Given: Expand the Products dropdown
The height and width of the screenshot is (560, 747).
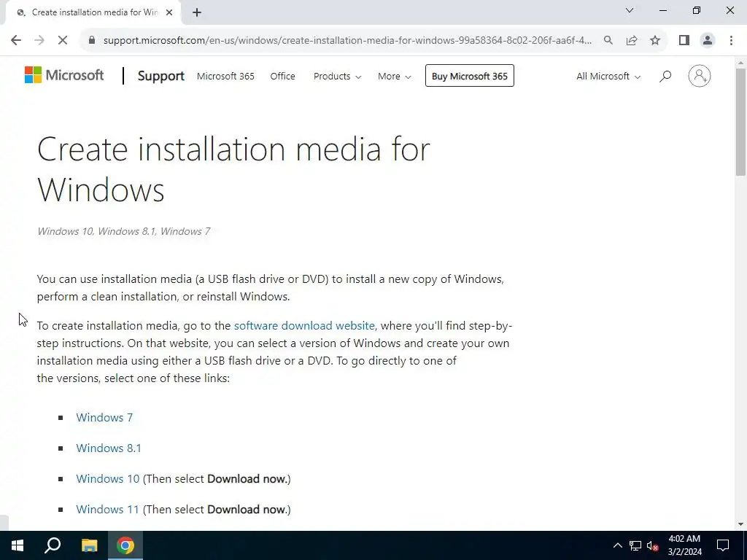Looking at the screenshot, I should tap(337, 76).
